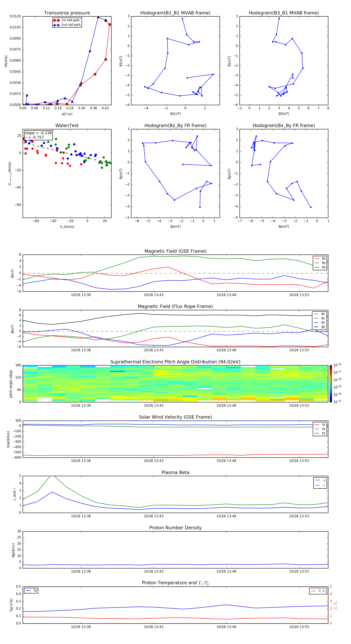Click 'Hodogram(B3_B1 MVAB frame)' title

coord(284,13)
